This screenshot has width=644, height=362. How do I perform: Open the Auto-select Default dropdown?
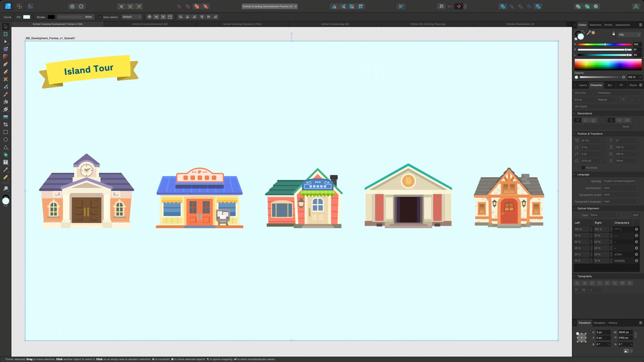131,17
